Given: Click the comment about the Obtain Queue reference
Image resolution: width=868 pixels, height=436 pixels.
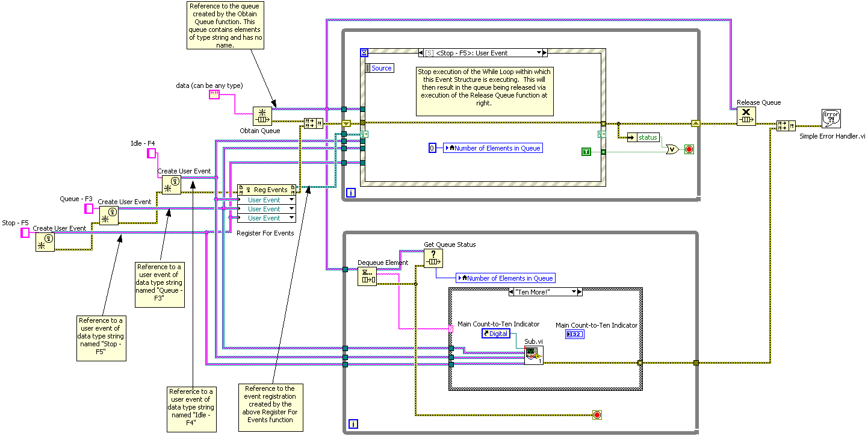Looking at the screenshot, I should 226,25.
